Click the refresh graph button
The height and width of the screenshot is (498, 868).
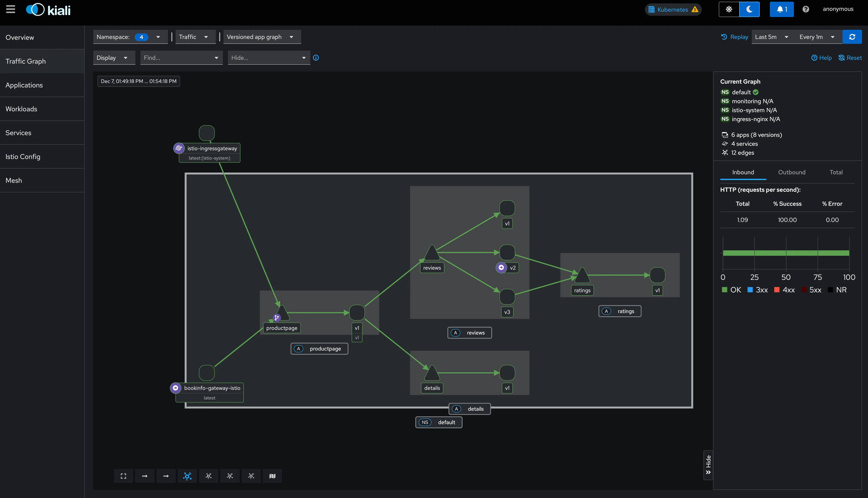coord(852,37)
